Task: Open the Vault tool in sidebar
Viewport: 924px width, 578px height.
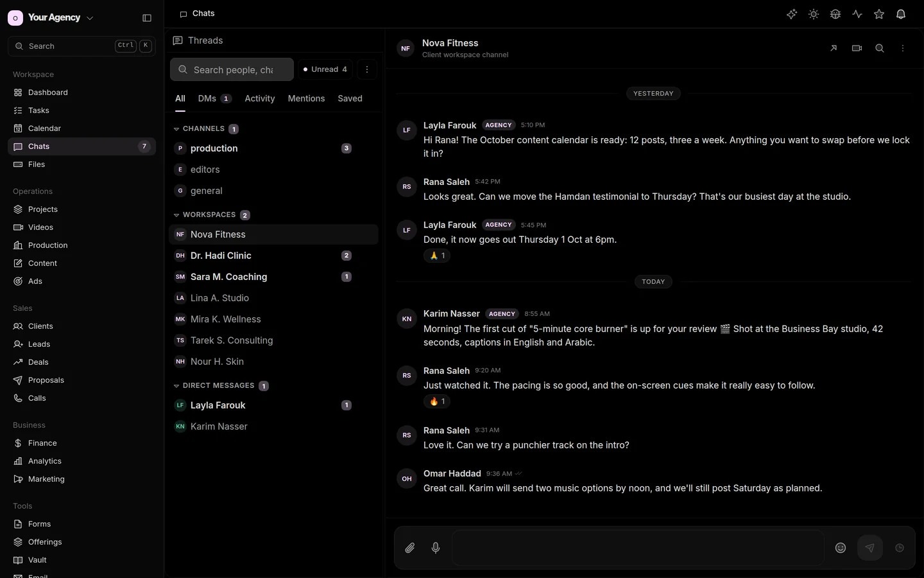Action: tap(81, 560)
